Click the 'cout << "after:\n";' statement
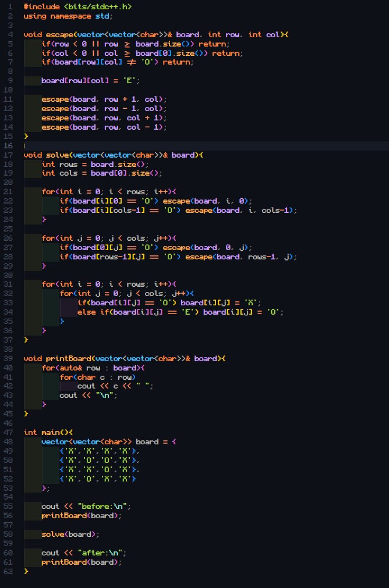 click(x=84, y=553)
